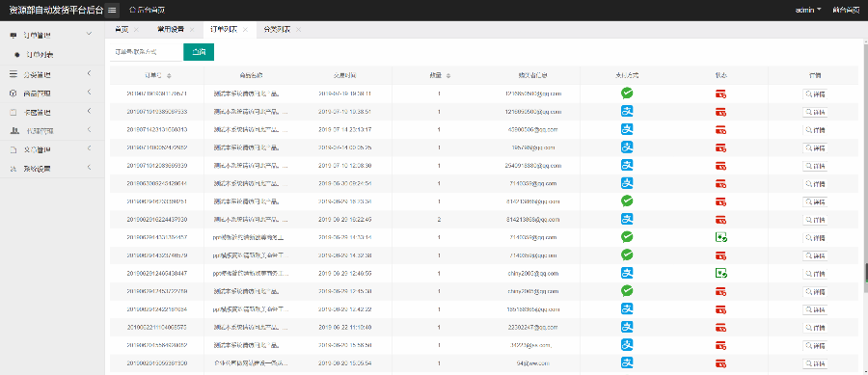Open 详情 for order at 12:42:22

click(815, 309)
